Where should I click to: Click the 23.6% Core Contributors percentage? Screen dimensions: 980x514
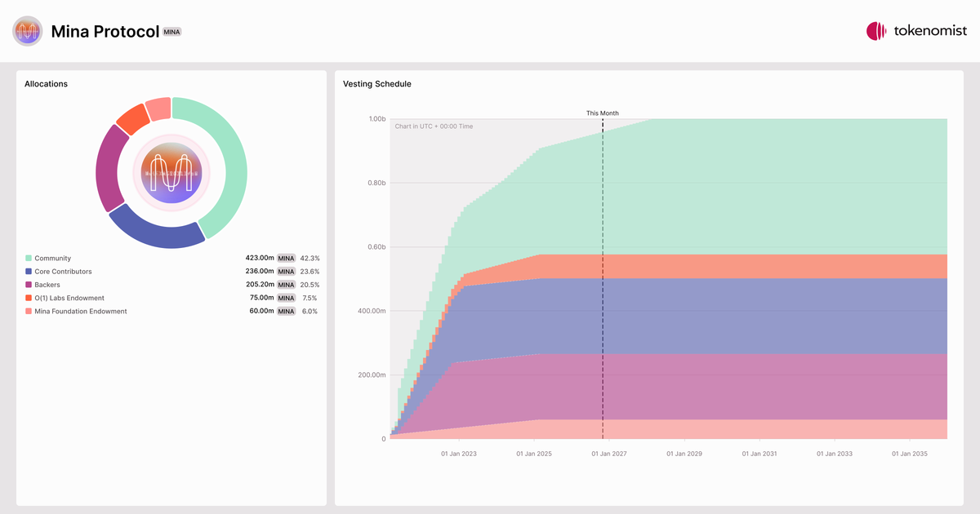point(310,272)
